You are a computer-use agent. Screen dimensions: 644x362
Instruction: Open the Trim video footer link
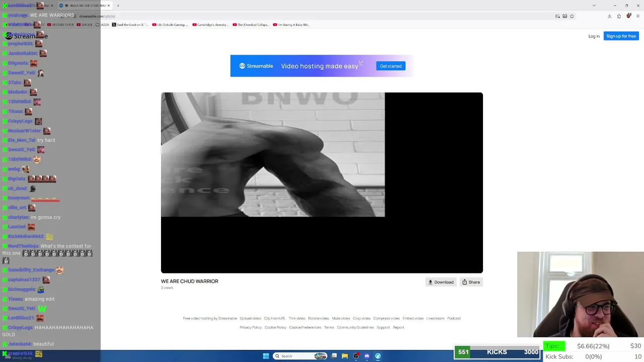tap(297, 318)
